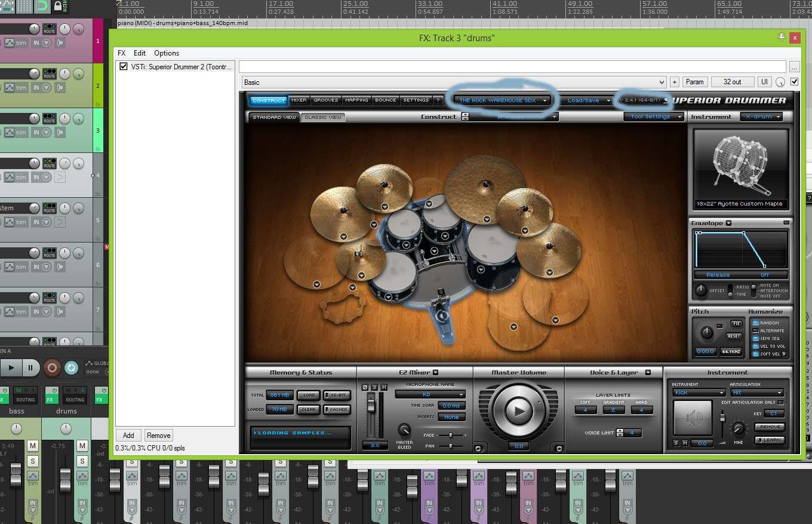Viewport: 812px width, 524px height.
Task: Toggle the transport repeat loop button
Action: (x=71, y=367)
